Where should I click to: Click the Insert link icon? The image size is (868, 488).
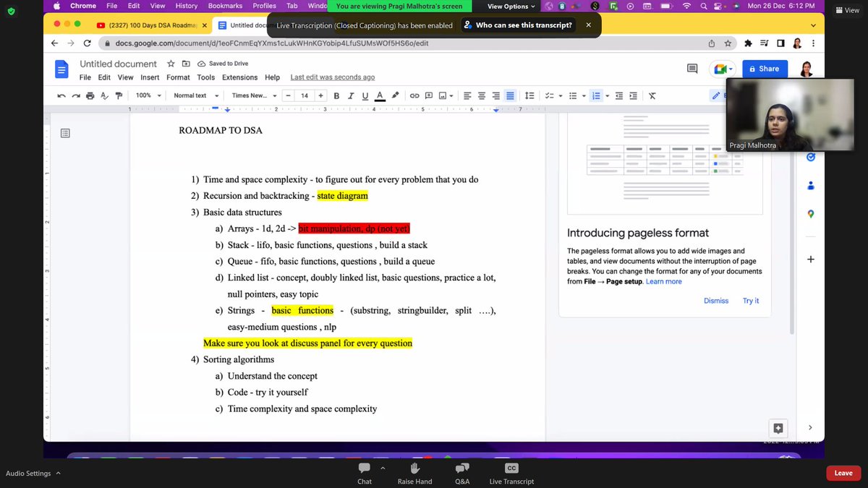pyautogui.click(x=414, y=95)
